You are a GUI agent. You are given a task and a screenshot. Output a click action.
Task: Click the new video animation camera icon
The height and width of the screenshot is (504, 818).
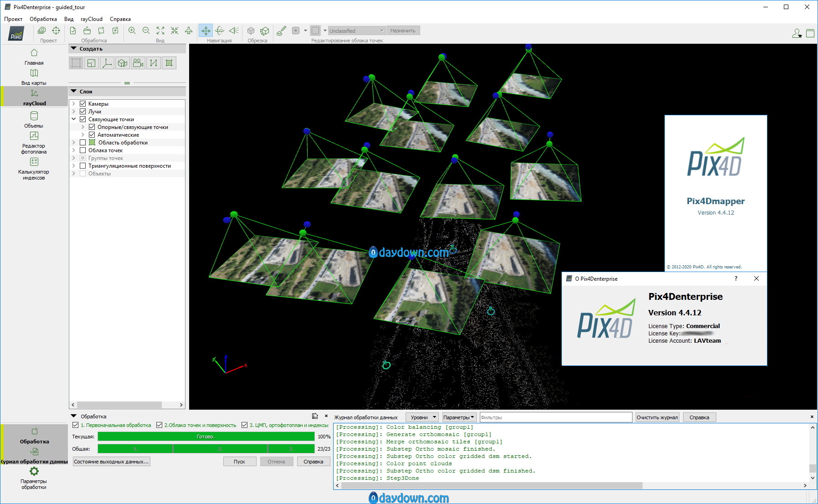[x=138, y=63]
